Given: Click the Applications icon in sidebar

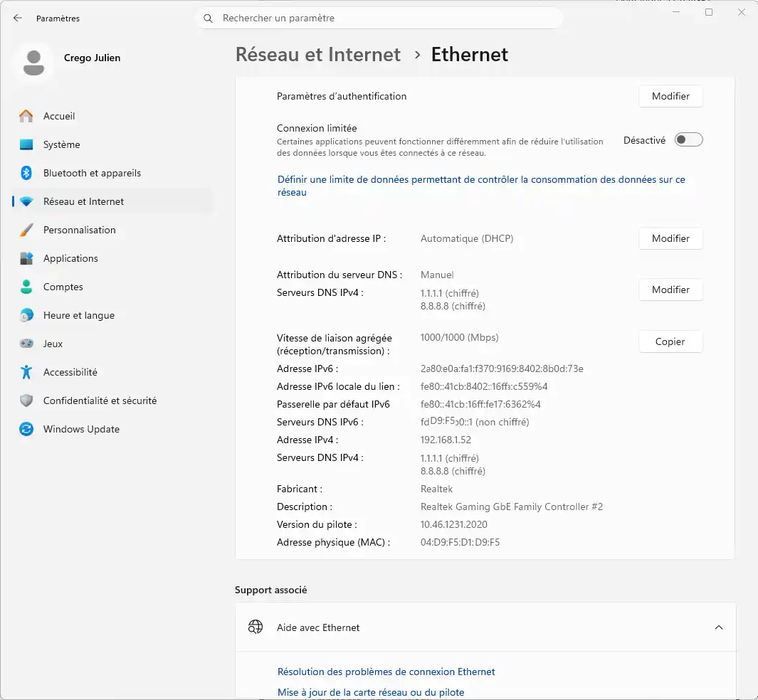Looking at the screenshot, I should click(x=26, y=258).
